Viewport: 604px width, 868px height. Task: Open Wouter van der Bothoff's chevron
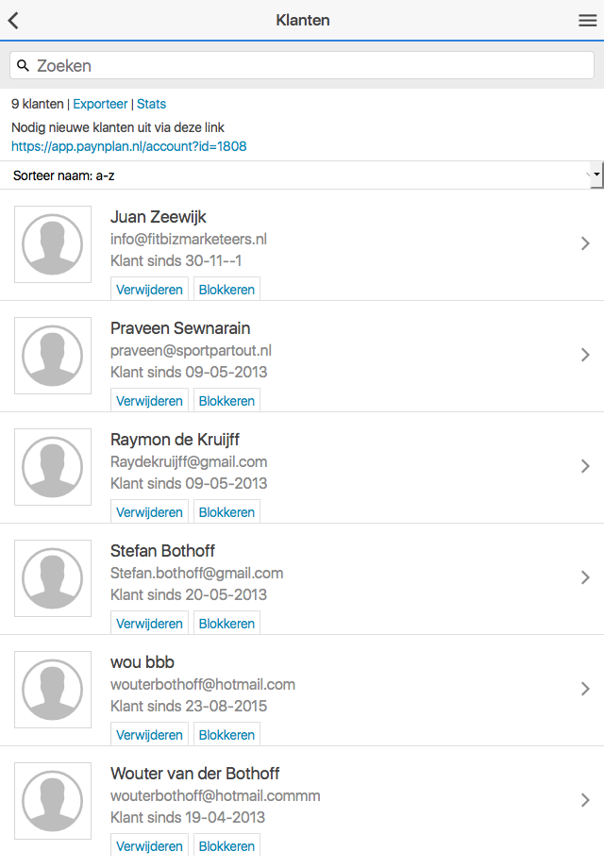pyautogui.click(x=585, y=800)
